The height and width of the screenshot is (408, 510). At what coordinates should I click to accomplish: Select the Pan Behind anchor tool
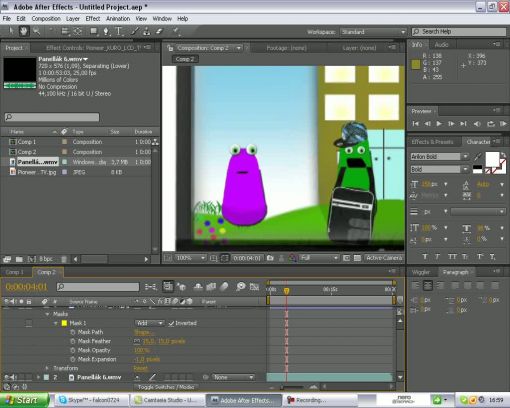point(78,31)
